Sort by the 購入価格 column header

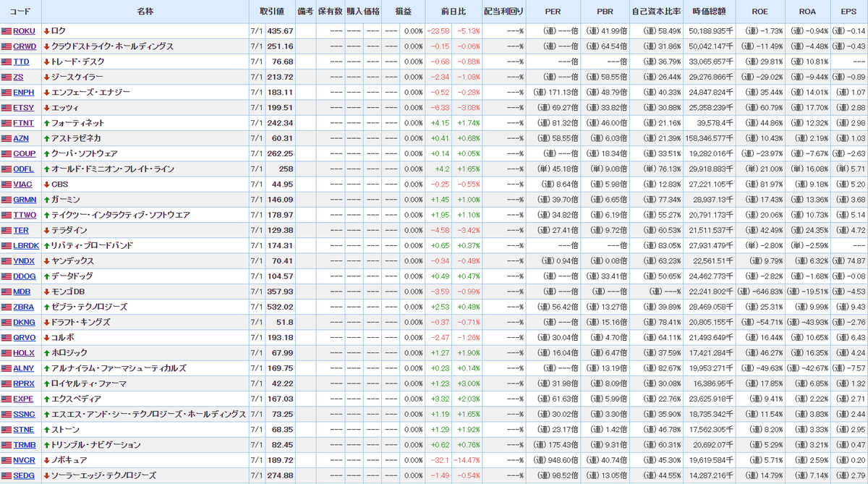point(363,12)
